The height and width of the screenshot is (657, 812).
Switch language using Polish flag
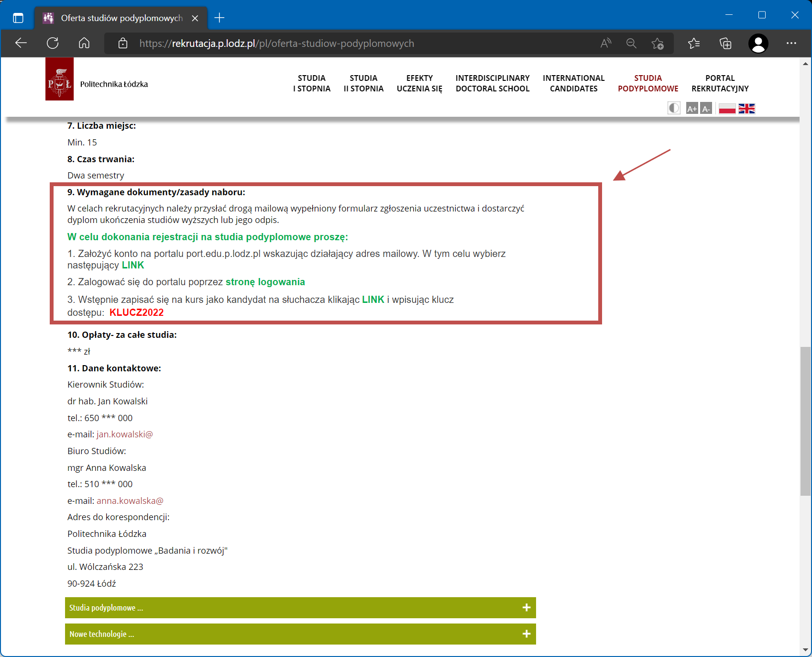click(x=727, y=109)
